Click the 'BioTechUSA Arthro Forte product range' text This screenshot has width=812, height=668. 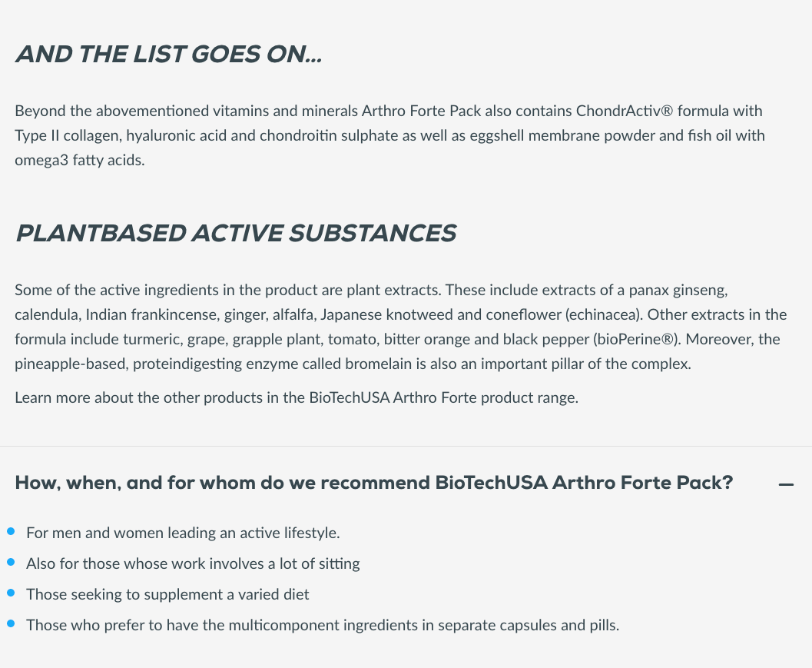[x=443, y=397]
